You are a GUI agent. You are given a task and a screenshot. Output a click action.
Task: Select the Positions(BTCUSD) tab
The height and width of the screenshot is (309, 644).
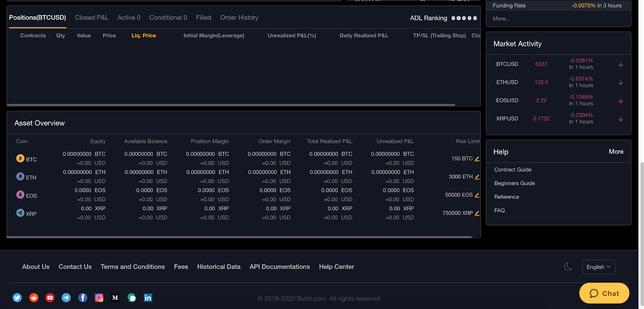click(x=37, y=18)
